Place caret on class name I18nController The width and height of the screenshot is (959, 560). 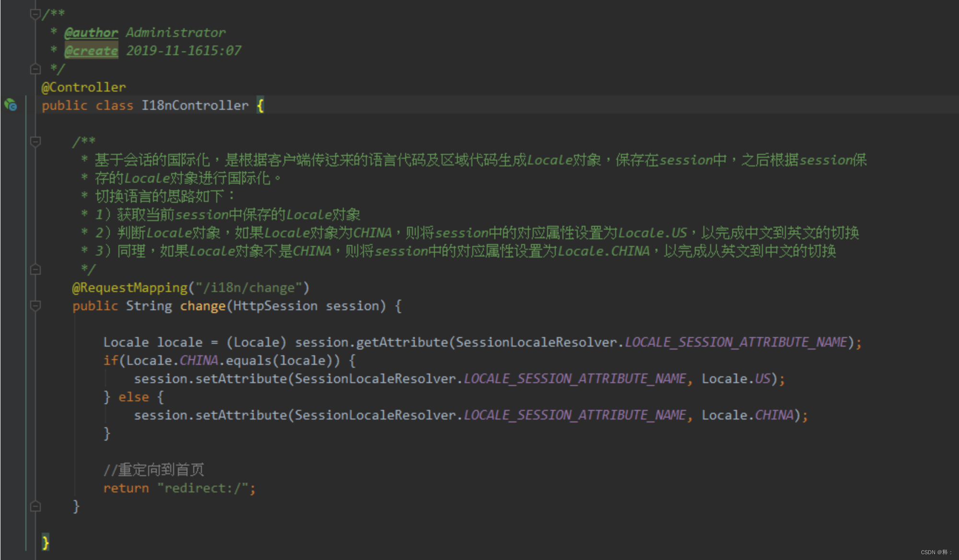point(195,105)
